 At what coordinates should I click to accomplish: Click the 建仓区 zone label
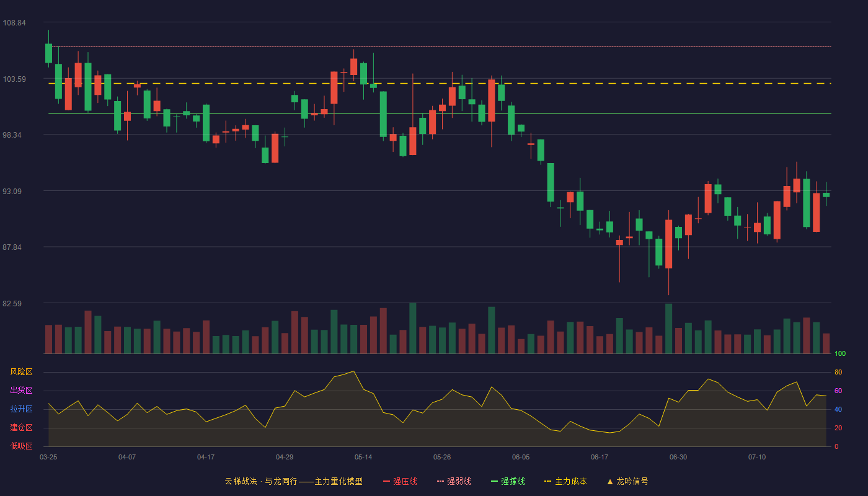(x=21, y=428)
